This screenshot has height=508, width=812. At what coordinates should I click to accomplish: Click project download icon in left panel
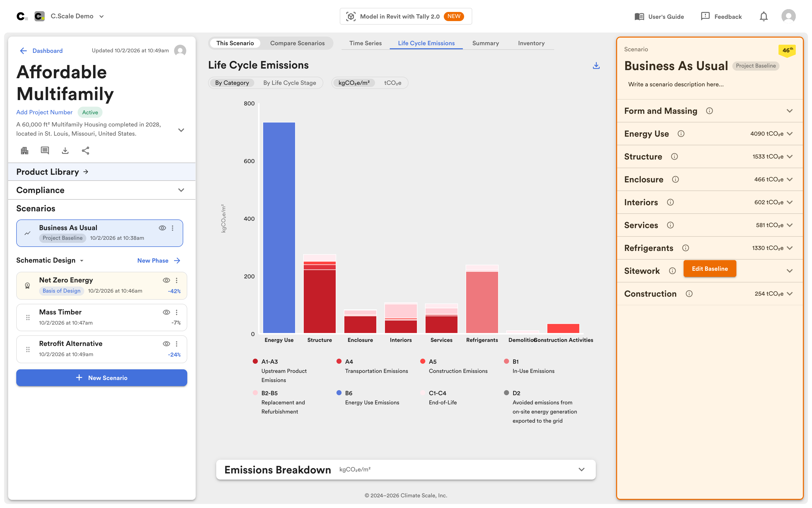(65, 151)
